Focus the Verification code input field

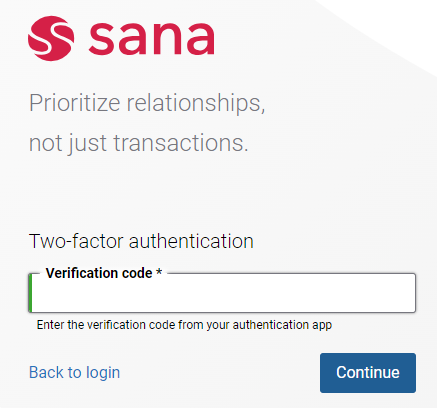pos(222,293)
